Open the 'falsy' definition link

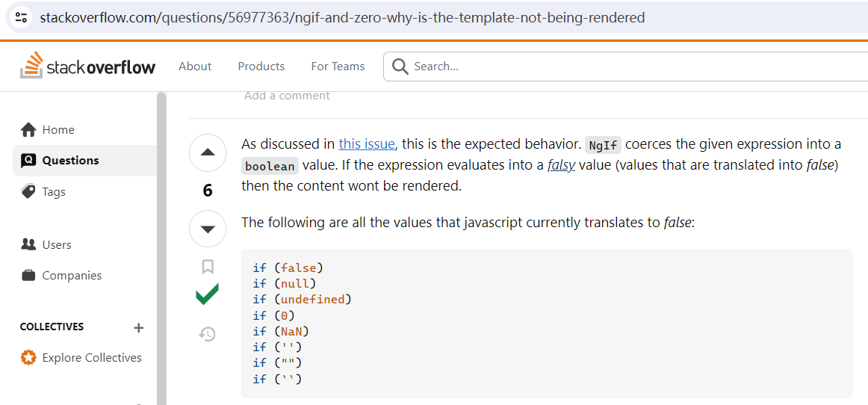point(561,166)
